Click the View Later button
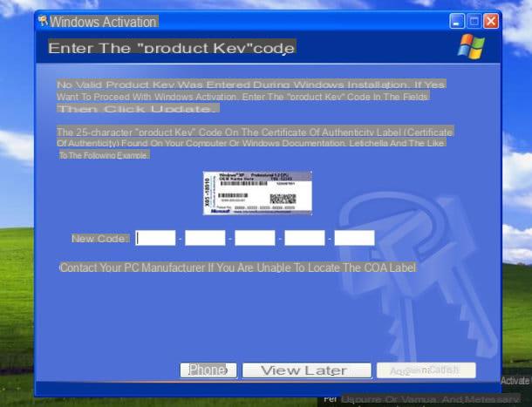532x407 pixels. tap(307, 370)
